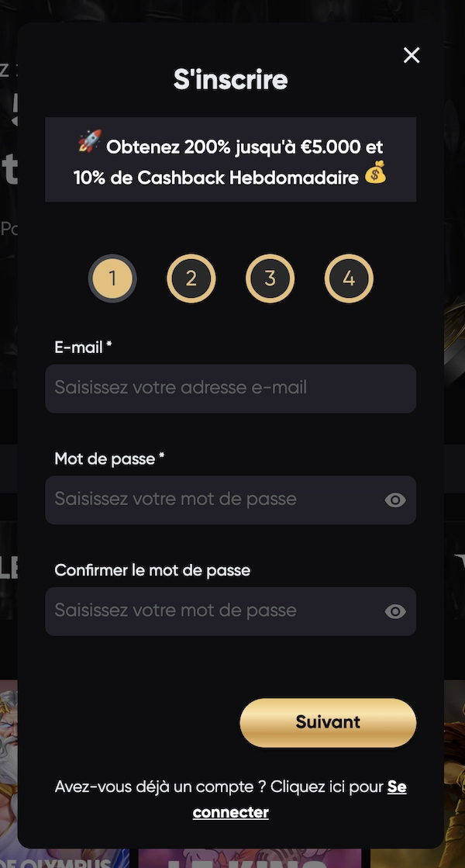Open the Se connecter login link

pos(230,811)
